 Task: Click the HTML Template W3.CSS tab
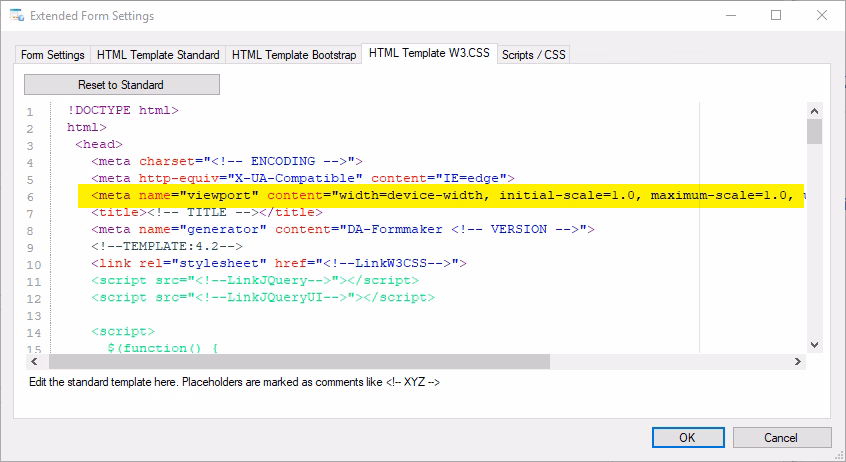click(x=429, y=54)
